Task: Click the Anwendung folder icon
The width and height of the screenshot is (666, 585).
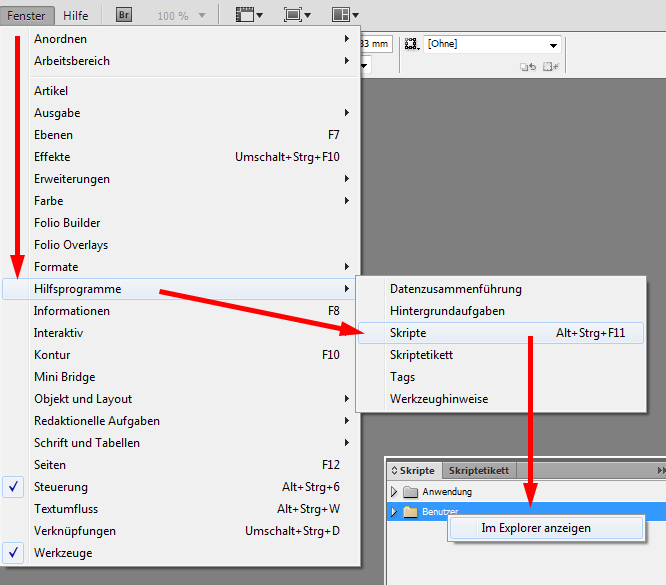Action: pos(410,492)
